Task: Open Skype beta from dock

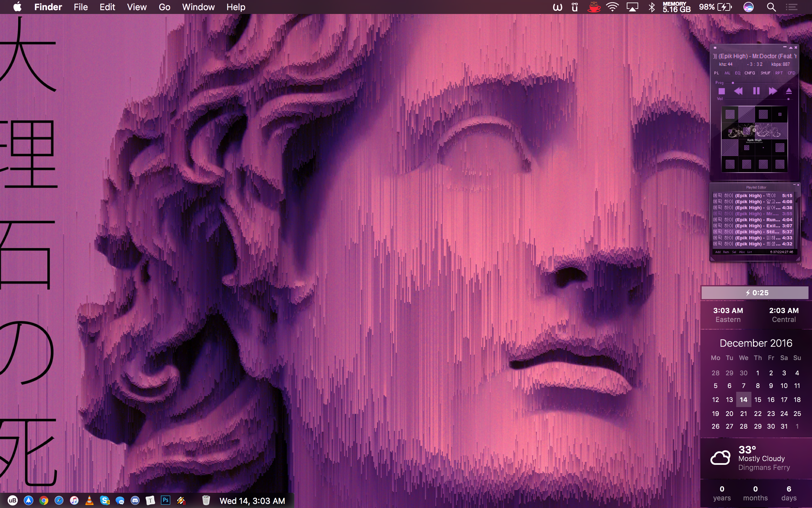Action: [105, 501]
